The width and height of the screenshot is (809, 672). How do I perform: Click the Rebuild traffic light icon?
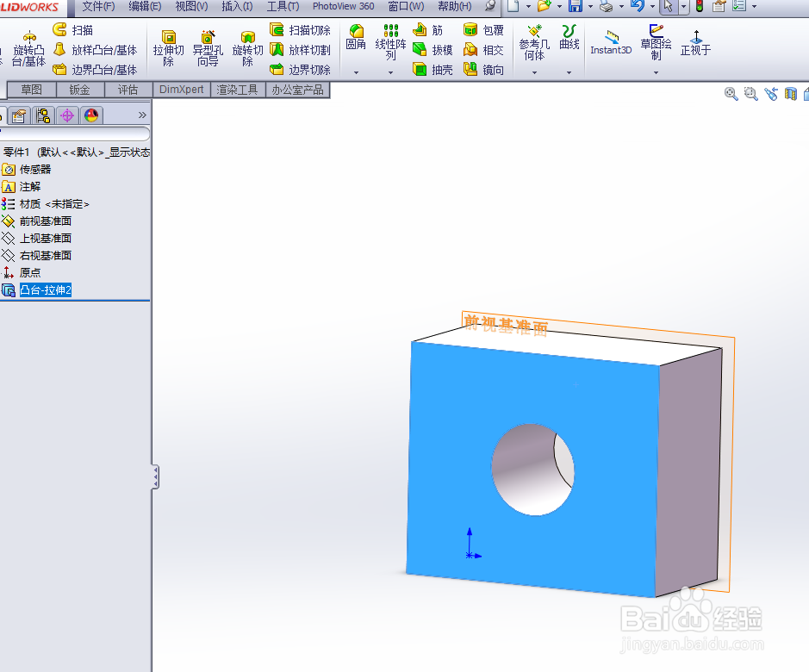point(700,6)
